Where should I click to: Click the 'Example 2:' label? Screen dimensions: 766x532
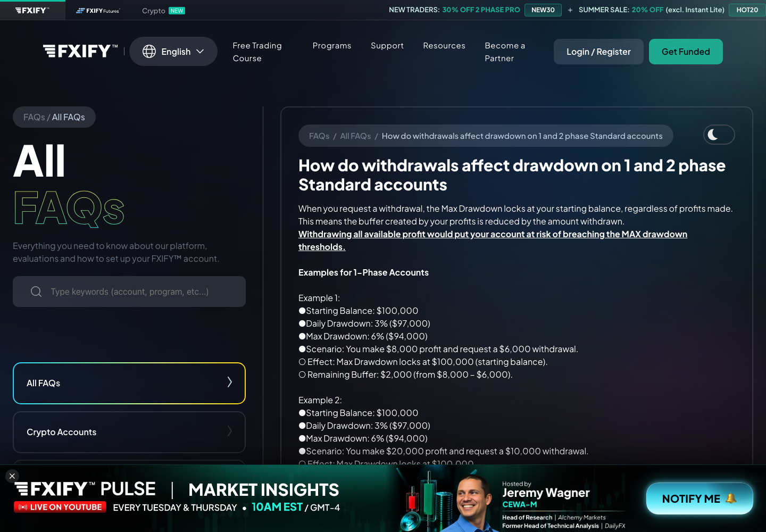320,400
